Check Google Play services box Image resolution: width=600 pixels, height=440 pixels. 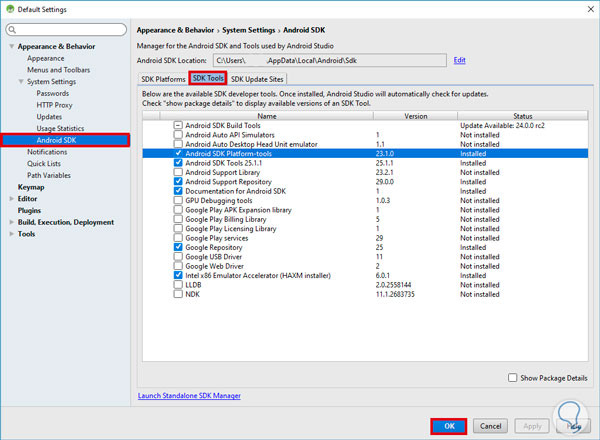(x=178, y=238)
